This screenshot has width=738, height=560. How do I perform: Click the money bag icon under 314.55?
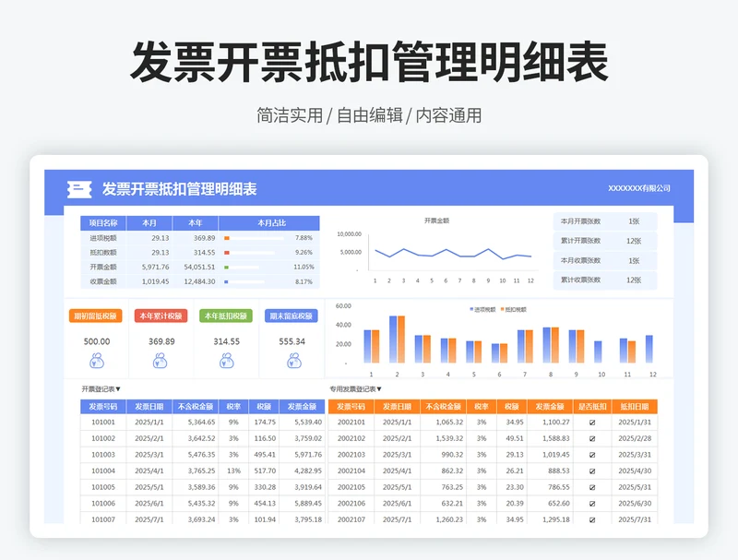pyautogui.click(x=227, y=362)
